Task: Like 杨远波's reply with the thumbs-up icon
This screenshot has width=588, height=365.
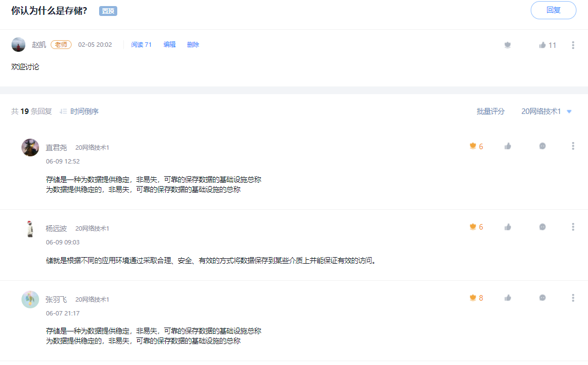Action: (x=508, y=226)
